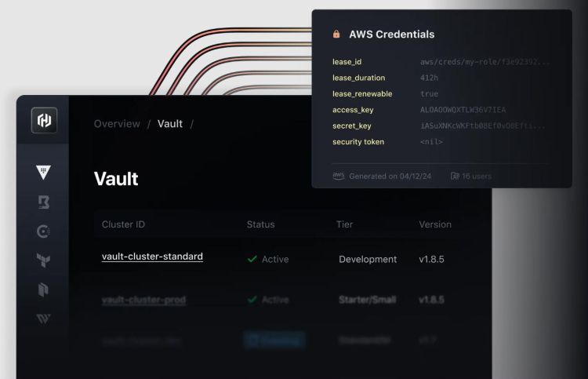Screen dimensions: 588x379
Task: Open Vault product from sidebar triangle icon
Action: [43, 173]
